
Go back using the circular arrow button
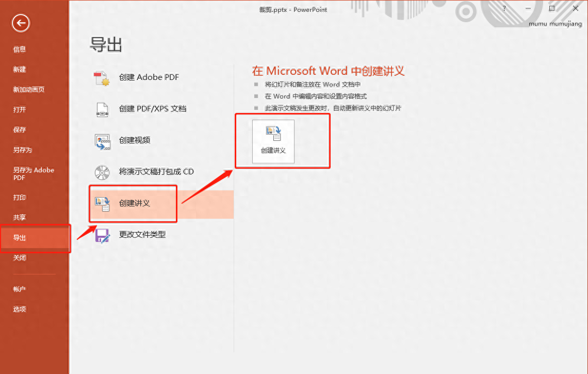(21, 23)
